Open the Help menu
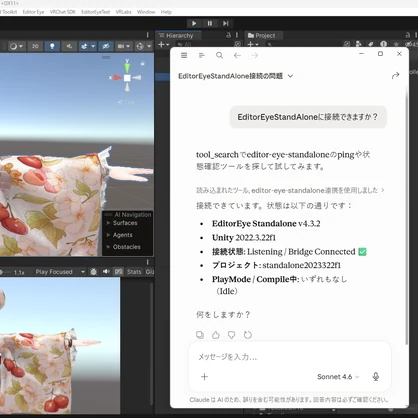The image size is (418, 418). pyautogui.click(x=166, y=12)
